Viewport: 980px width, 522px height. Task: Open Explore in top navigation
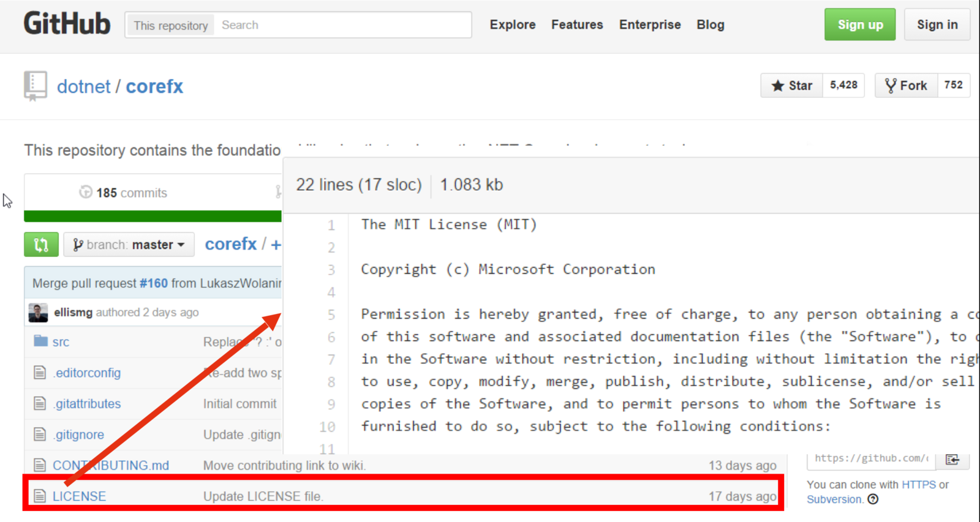(x=513, y=24)
